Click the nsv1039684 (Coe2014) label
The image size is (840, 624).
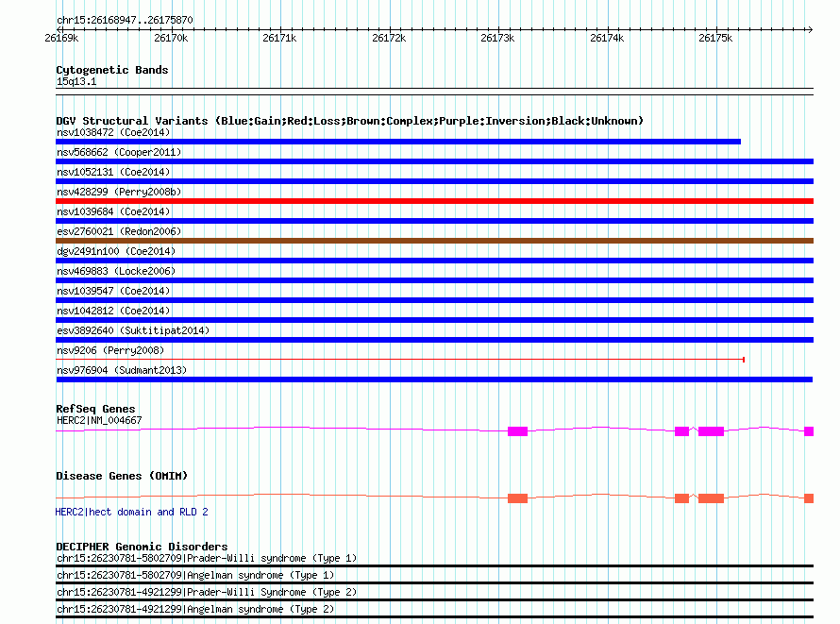[x=113, y=211]
